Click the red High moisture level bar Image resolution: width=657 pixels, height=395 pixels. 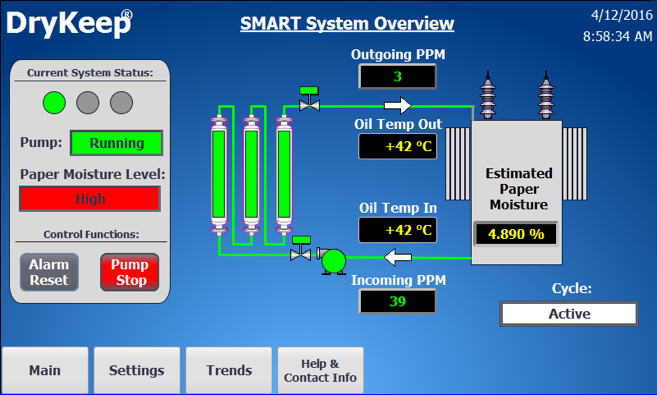tap(90, 199)
